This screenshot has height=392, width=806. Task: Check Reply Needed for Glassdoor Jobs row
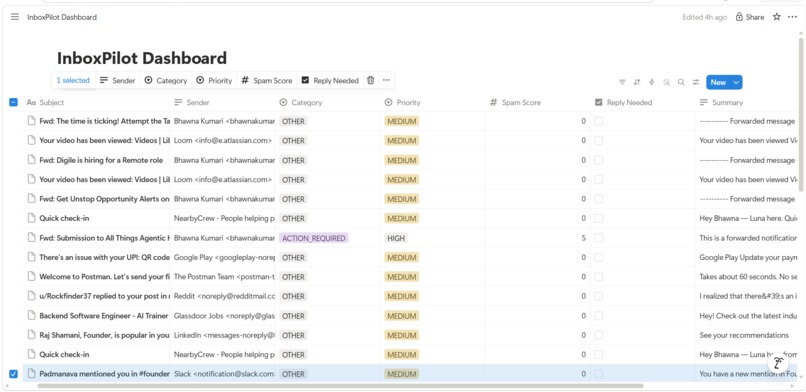599,315
